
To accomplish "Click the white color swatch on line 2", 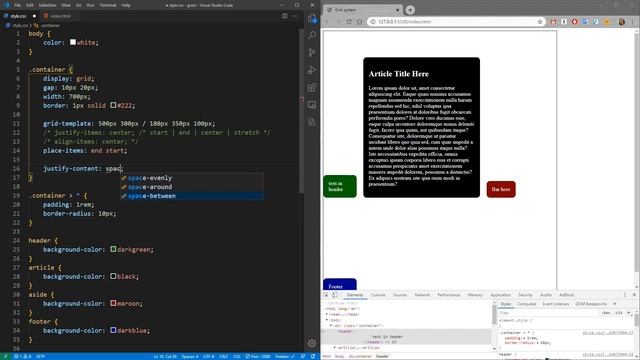I will [73, 42].
